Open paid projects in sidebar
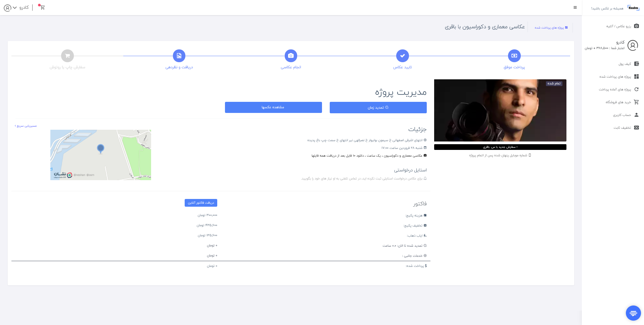Image resolution: width=644 pixels, height=325 pixels. point(619,77)
